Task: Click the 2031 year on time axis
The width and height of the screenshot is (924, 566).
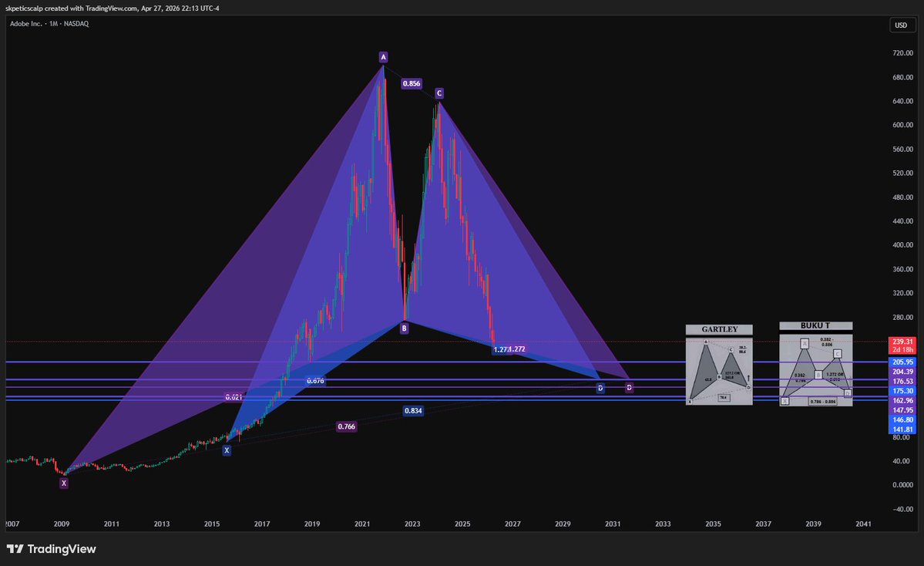Action: [x=613, y=524]
